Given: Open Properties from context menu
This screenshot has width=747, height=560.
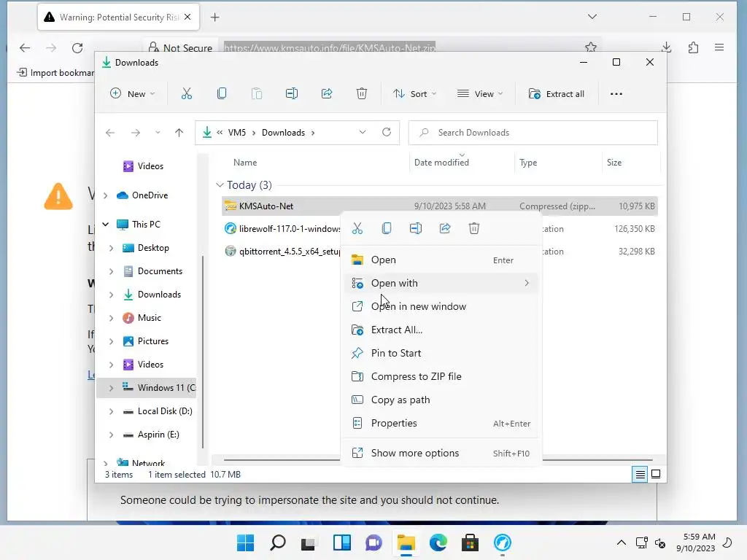Looking at the screenshot, I should pyautogui.click(x=441, y=423).
